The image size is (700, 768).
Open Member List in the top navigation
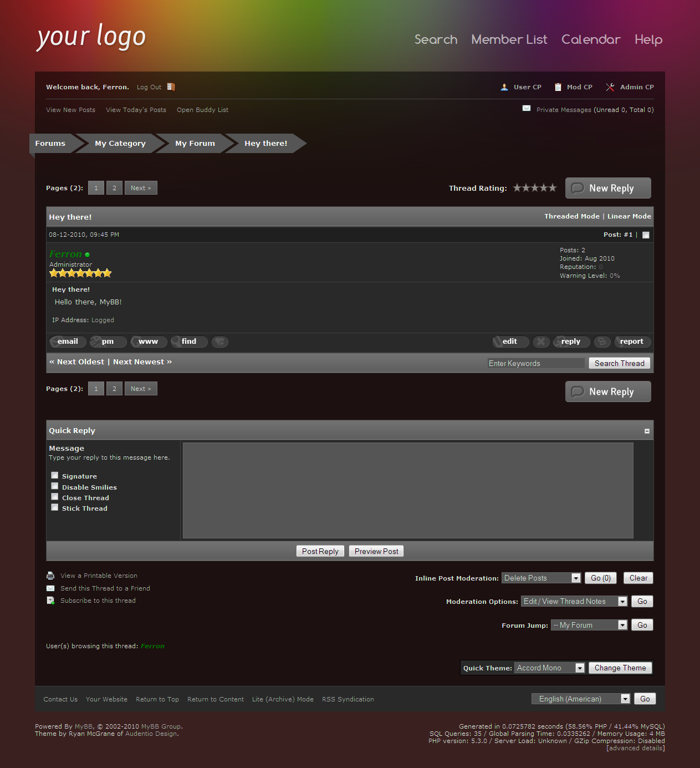(509, 39)
